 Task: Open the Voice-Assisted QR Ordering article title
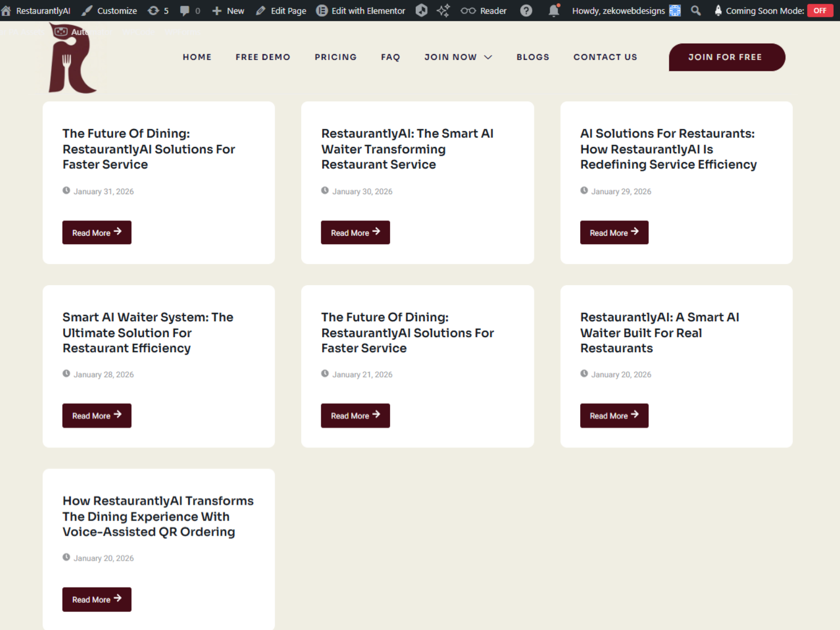(x=157, y=516)
